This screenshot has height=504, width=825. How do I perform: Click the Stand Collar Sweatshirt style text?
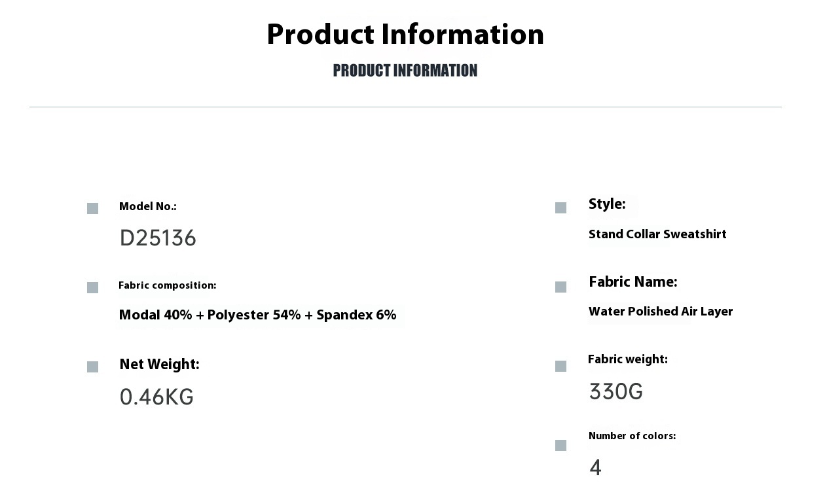pyautogui.click(x=657, y=234)
